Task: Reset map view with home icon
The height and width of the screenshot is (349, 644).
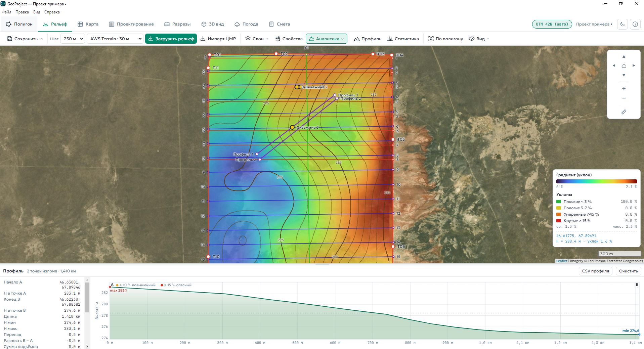Action: pos(624,66)
